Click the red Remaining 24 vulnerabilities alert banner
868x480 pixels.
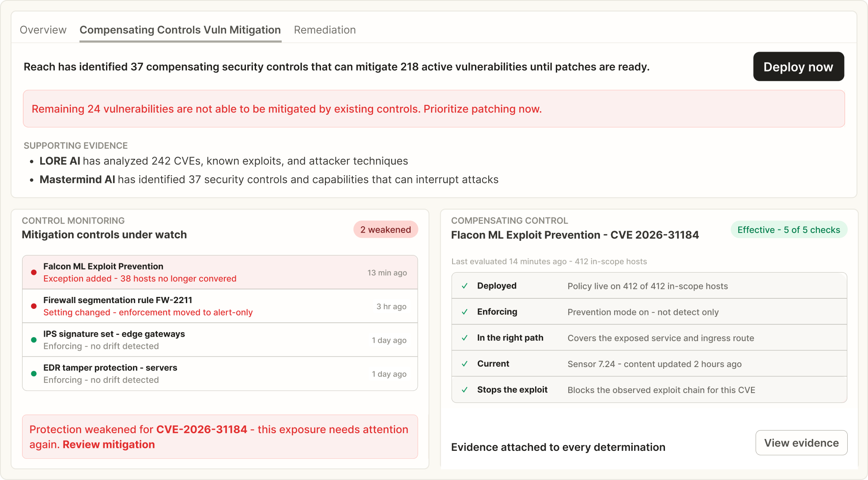[434, 109]
